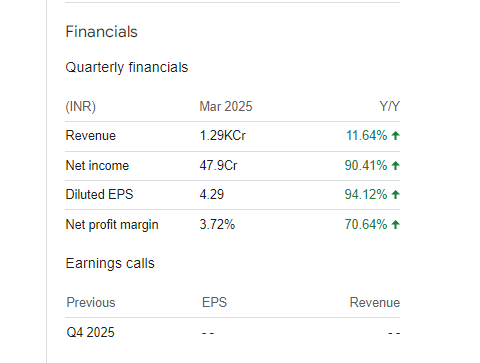Select the Q4 2025 earnings call row
480x363 pixels.
232,333
